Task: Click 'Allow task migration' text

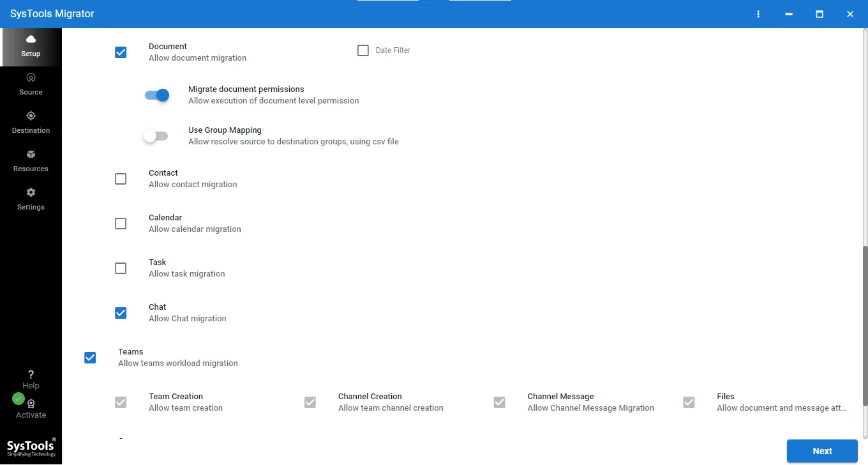Action: coord(187,274)
